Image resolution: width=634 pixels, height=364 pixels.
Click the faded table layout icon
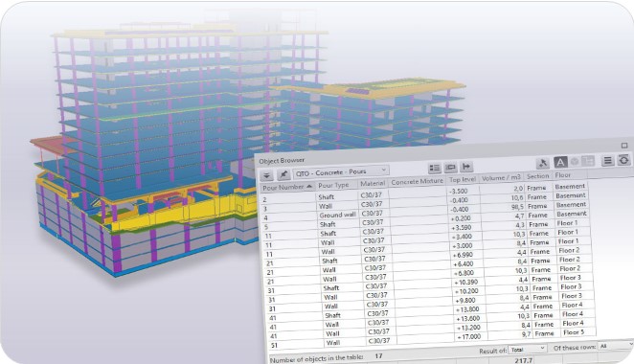click(587, 161)
